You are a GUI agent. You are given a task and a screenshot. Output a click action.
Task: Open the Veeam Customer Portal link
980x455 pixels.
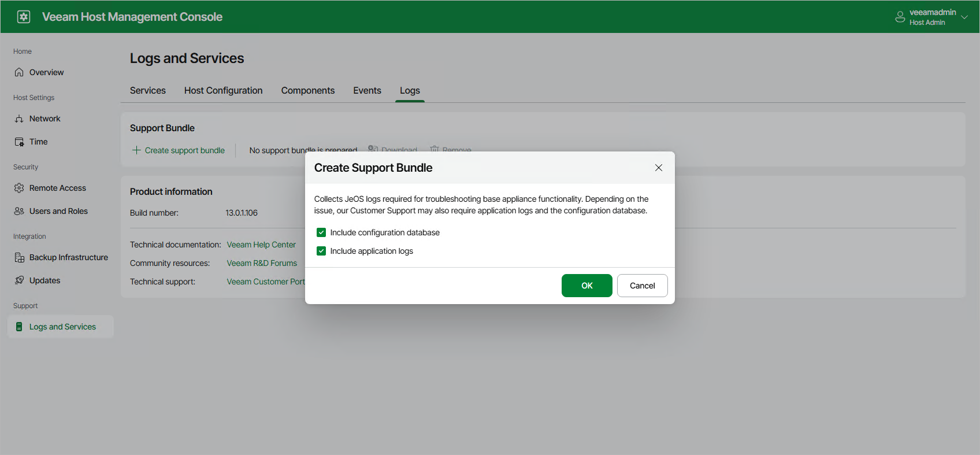(266, 282)
